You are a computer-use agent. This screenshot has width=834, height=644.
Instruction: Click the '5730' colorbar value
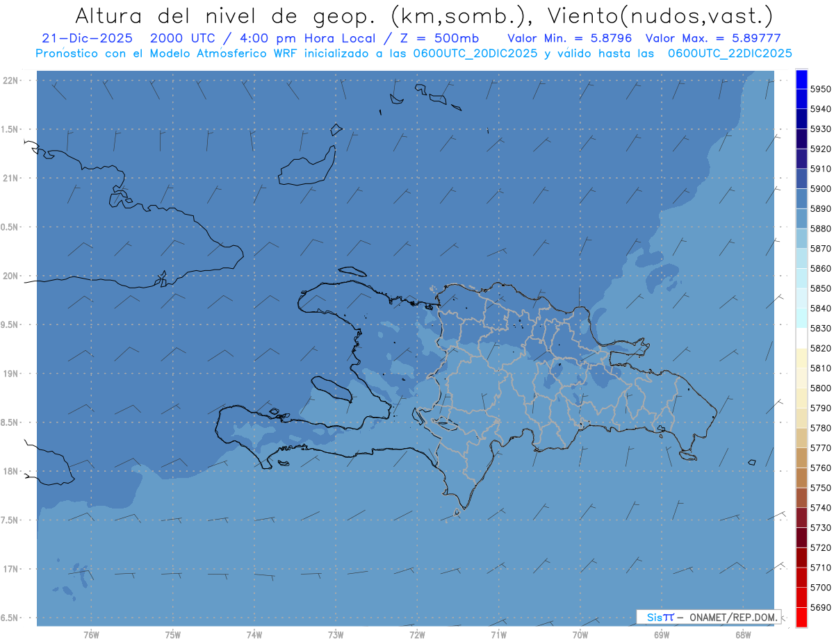[x=821, y=528]
